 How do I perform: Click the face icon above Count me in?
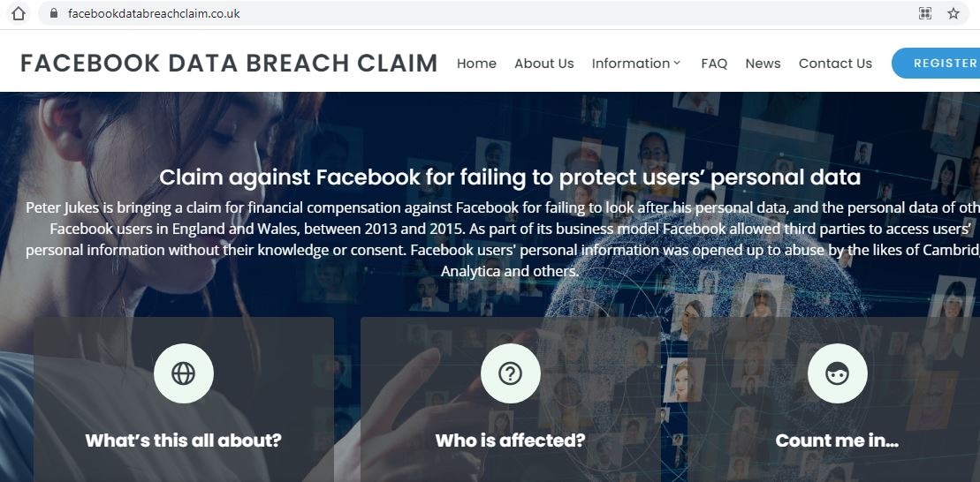(x=837, y=373)
